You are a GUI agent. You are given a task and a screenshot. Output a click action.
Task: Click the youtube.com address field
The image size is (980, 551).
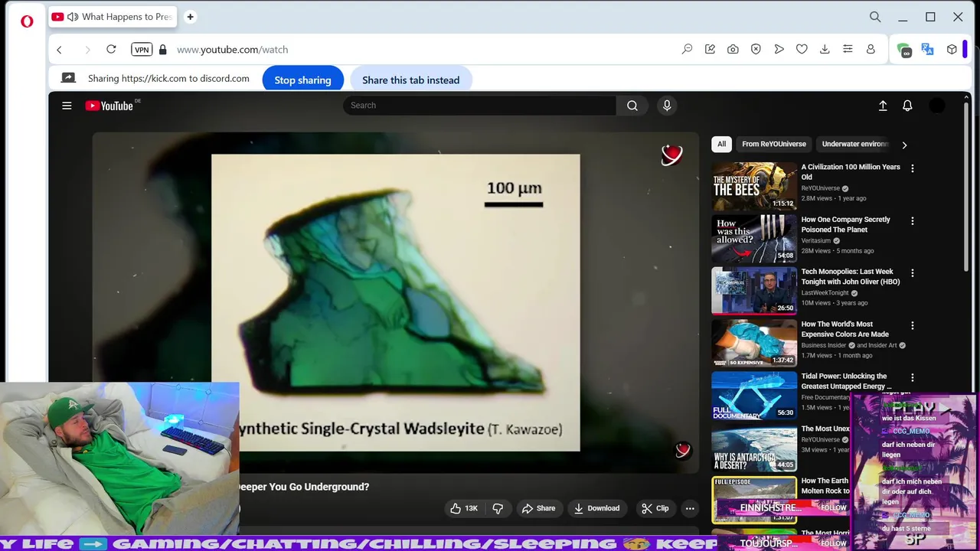pyautogui.click(x=232, y=50)
